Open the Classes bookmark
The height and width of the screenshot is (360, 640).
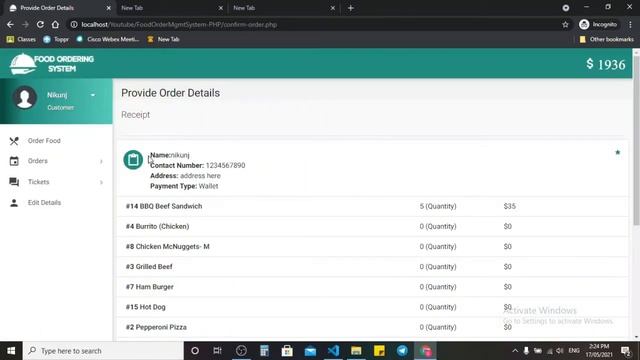click(21, 39)
